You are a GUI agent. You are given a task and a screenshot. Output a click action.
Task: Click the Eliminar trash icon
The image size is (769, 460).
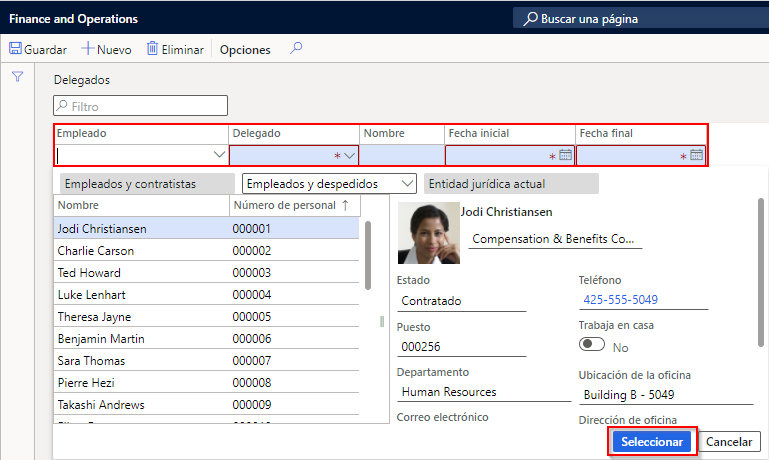point(152,49)
